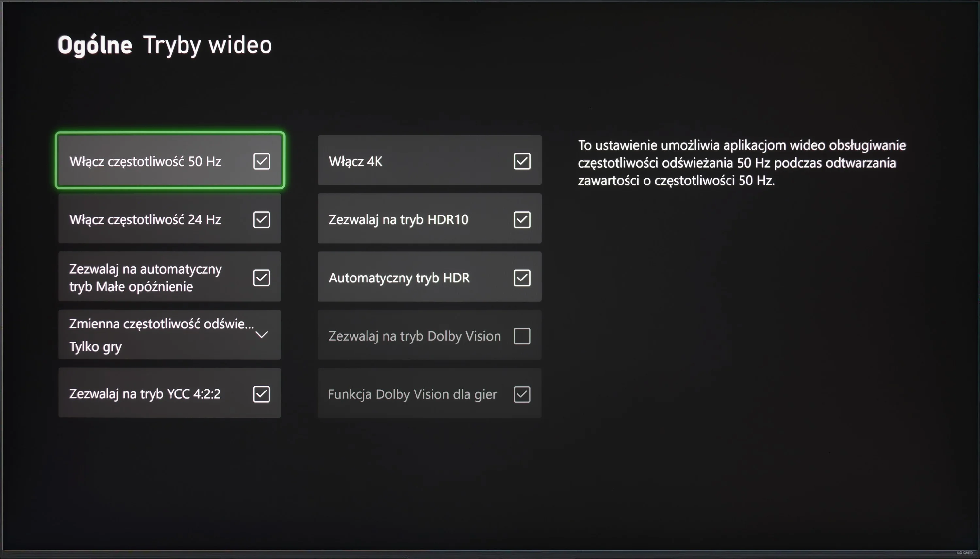Uncheck the 50 Hz frequency checkbox

[262, 161]
